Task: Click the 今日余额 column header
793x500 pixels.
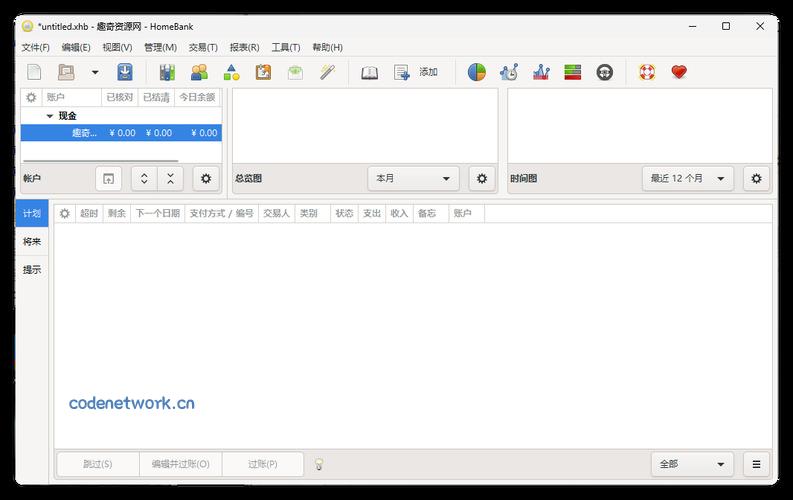Action: (197, 97)
